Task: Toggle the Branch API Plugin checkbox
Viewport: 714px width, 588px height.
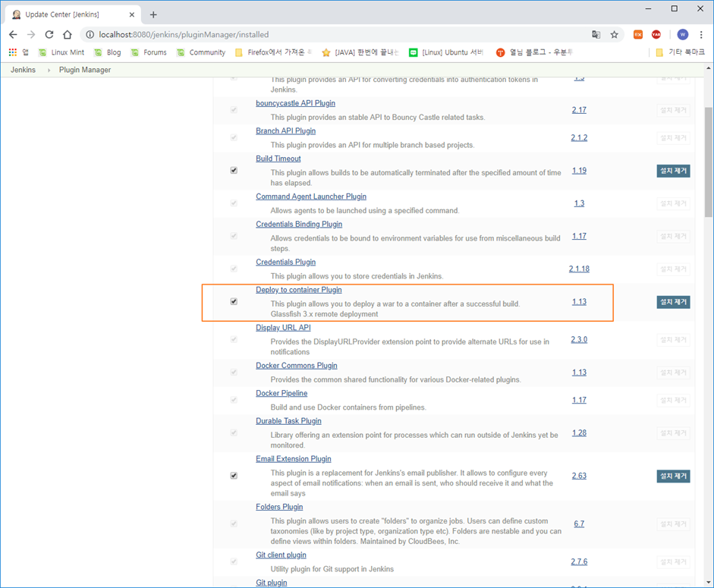Action: 234,137
